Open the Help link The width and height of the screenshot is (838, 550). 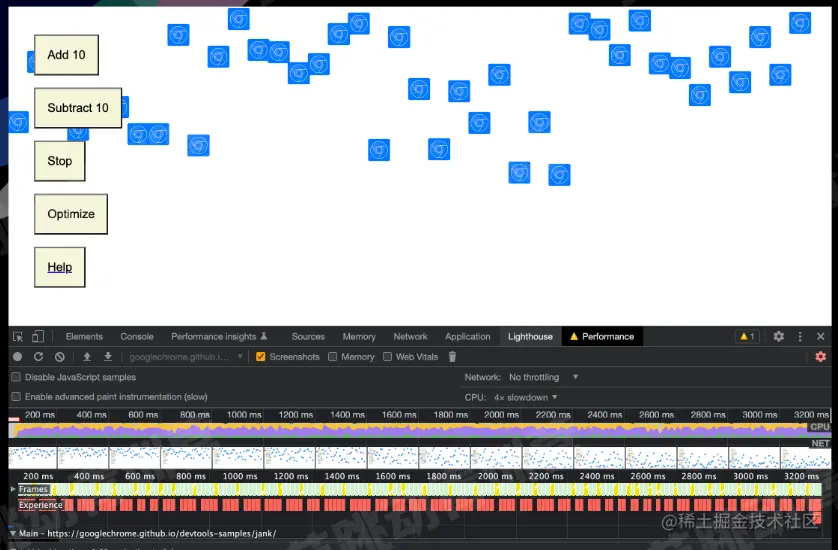tap(59, 267)
